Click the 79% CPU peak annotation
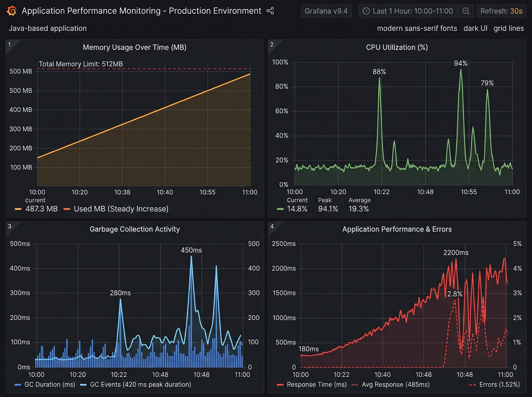532x397 pixels. [x=487, y=83]
